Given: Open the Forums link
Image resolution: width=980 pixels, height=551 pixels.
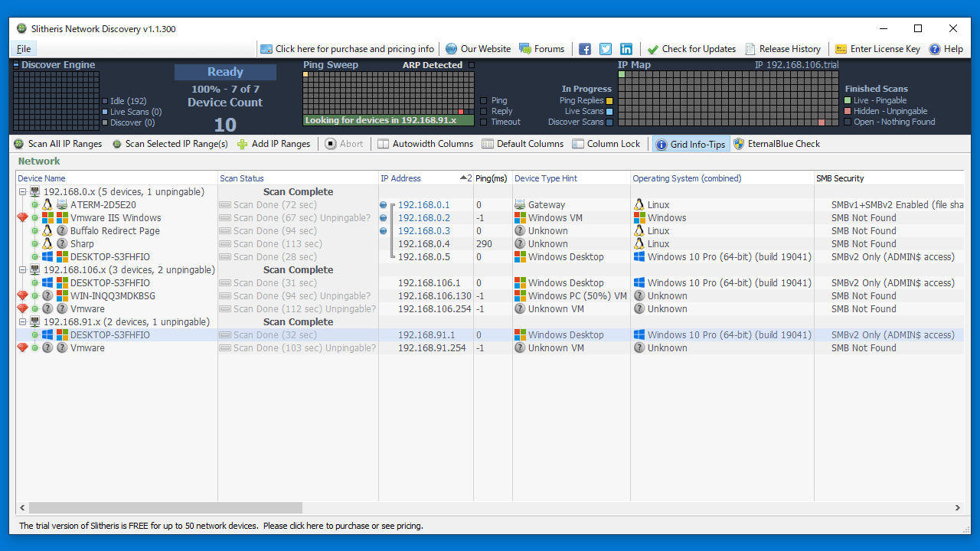Looking at the screenshot, I should (542, 49).
